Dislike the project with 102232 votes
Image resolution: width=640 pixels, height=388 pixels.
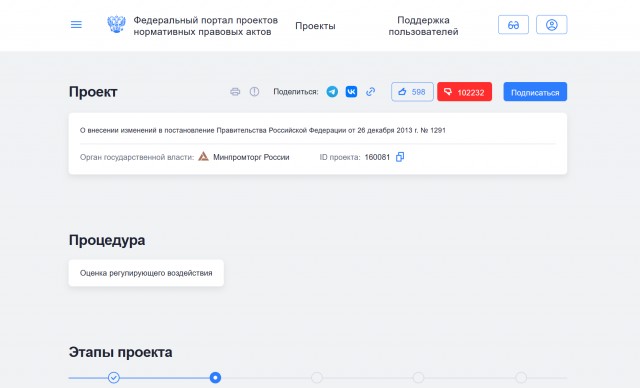464,92
